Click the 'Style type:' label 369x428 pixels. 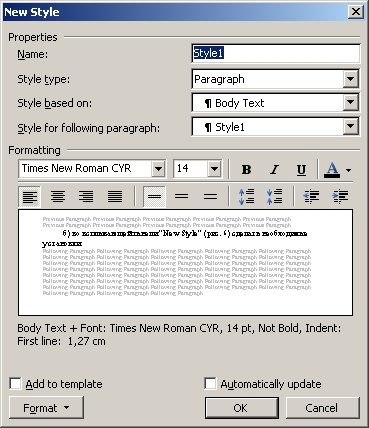point(44,79)
